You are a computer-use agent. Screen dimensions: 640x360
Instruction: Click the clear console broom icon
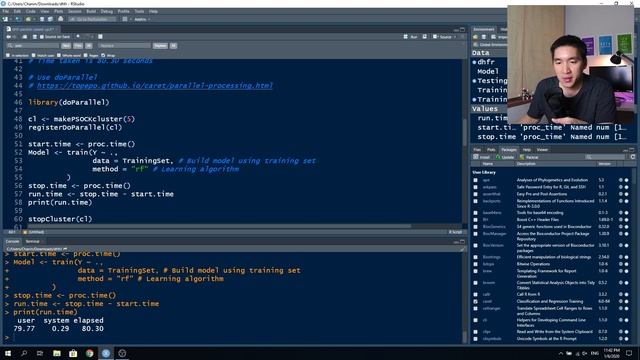point(462,249)
